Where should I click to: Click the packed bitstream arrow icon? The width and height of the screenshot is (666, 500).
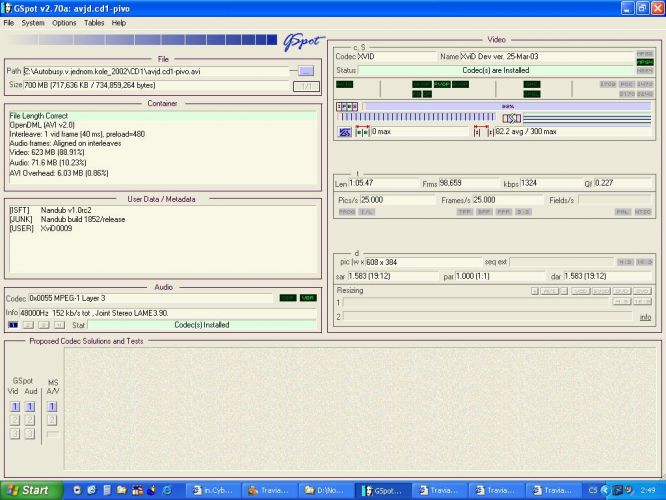[512, 119]
